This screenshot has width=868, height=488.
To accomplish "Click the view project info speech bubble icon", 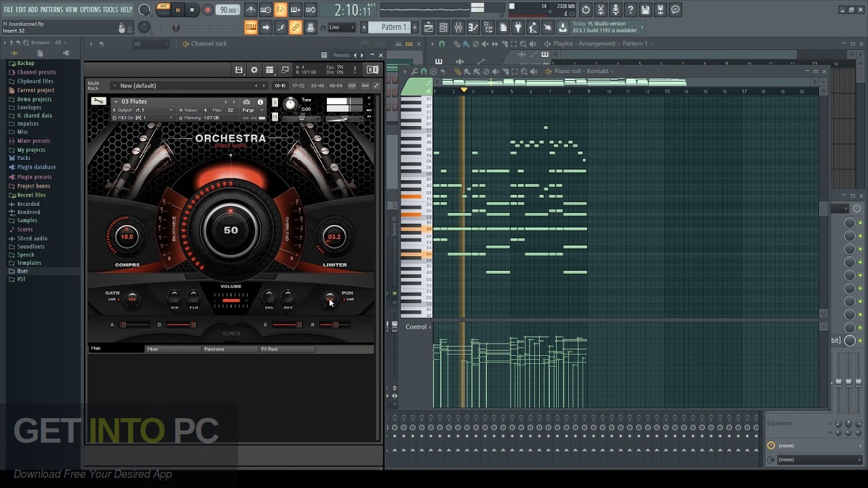I will tap(675, 9).
